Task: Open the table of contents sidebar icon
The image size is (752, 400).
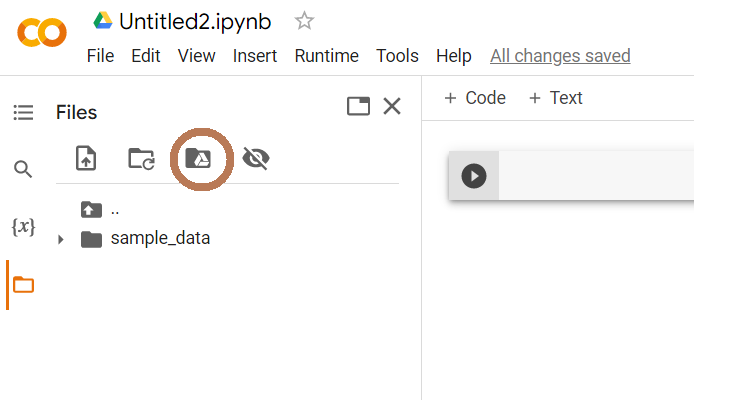Action: (x=23, y=112)
